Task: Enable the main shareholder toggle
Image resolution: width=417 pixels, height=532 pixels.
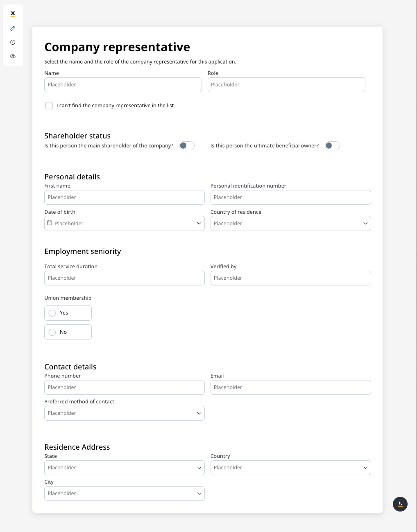Action: (x=187, y=146)
